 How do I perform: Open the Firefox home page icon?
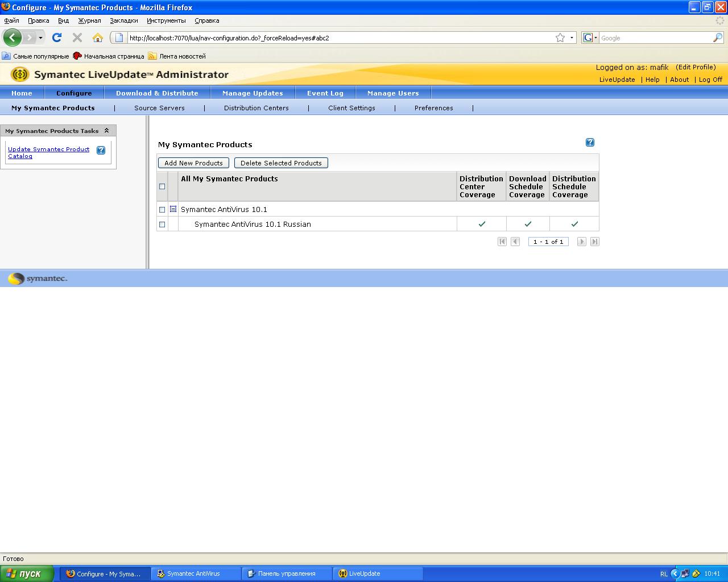98,38
